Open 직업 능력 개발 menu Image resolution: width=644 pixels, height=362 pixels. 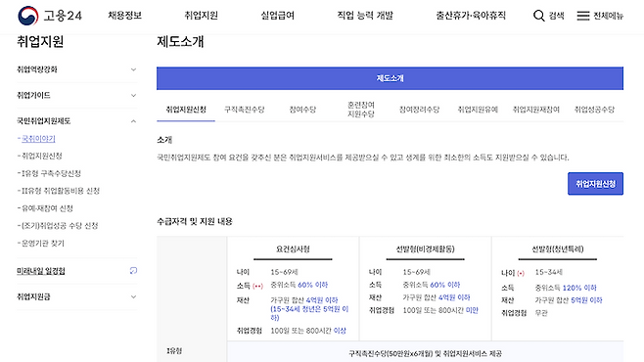[x=365, y=16]
